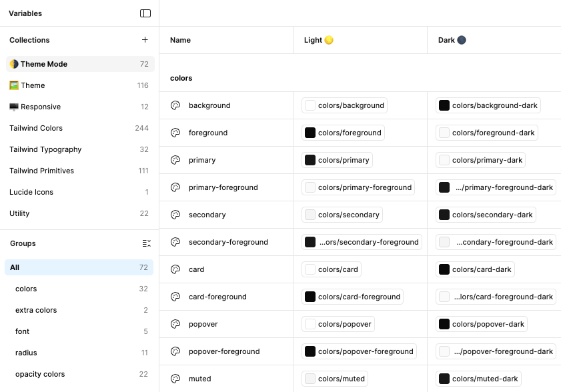Click palette icon beside muted variable
This screenshot has height=392, width=561.
[x=175, y=379]
